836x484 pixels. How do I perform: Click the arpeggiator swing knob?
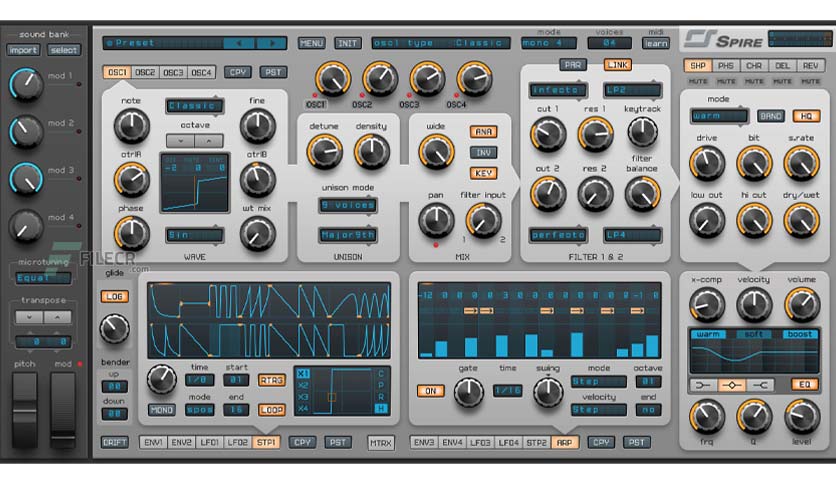click(548, 393)
